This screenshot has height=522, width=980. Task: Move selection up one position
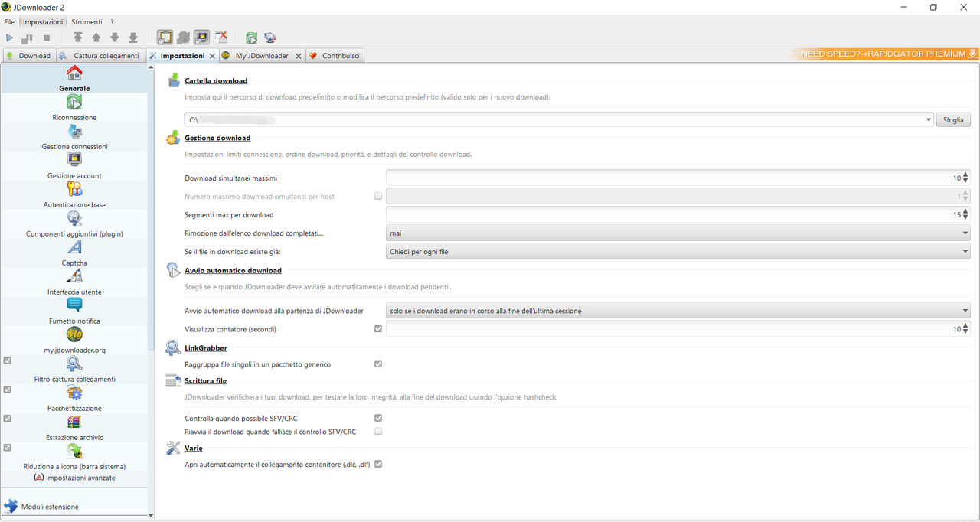point(96,38)
